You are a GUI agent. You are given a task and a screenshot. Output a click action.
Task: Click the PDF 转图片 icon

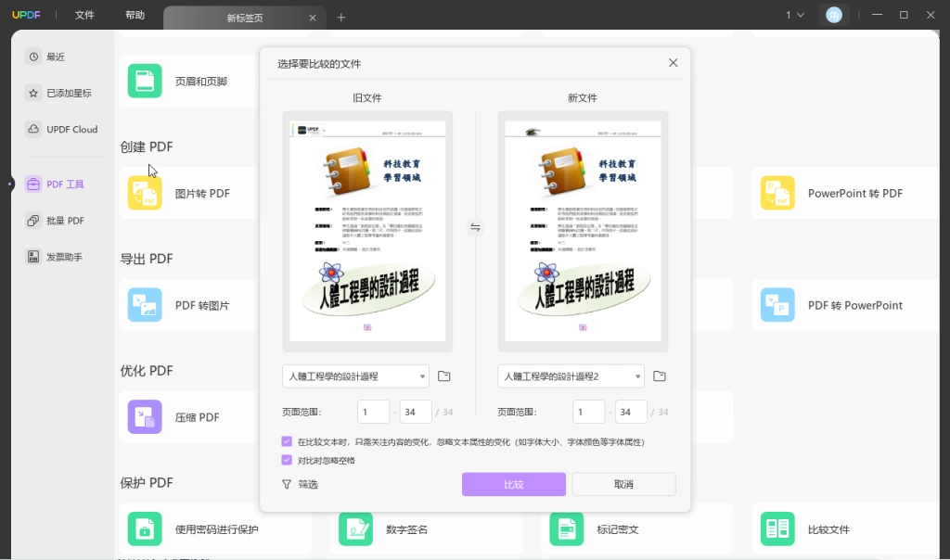pos(145,305)
